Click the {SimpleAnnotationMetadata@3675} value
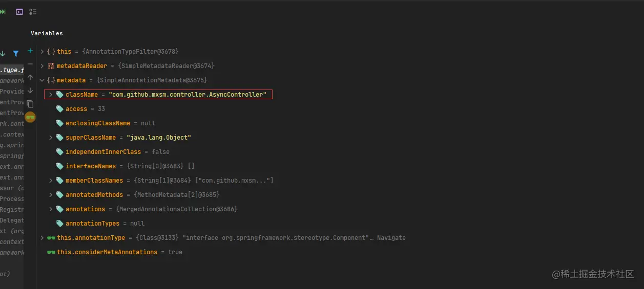Screen dimensions: 644x289 click(151, 80)
